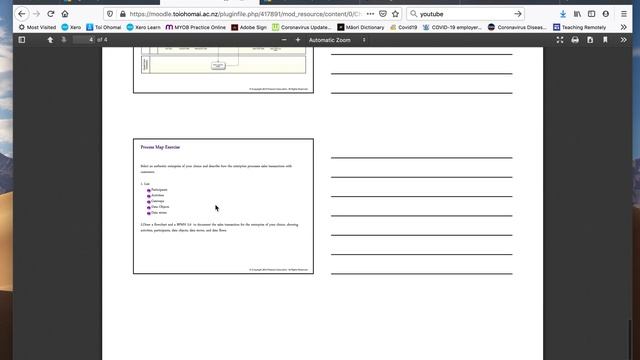
Task: Open the Library menu
Action: point(577,14)
